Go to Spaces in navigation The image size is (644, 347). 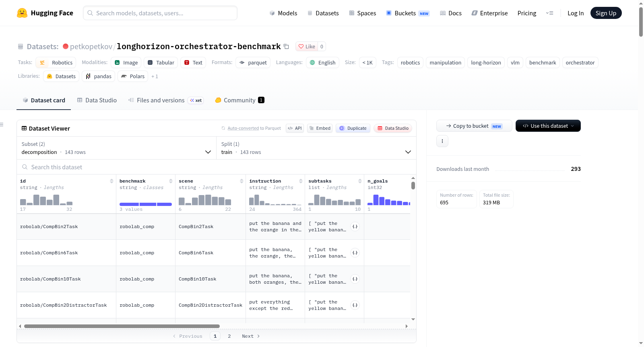point(362,13)
